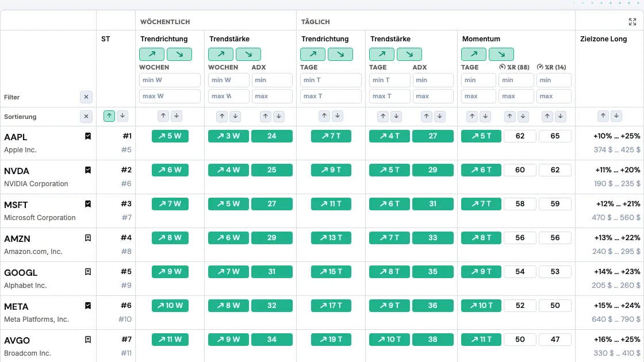The image size is (644, 362).
Task: Sort Zielzone Long descending
Action: pos(616,116)
